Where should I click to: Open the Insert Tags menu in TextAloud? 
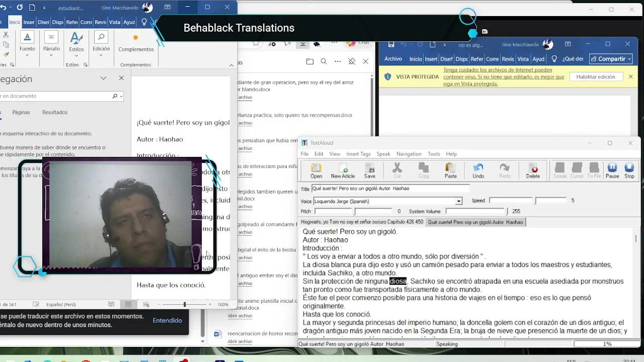(358, 154)
